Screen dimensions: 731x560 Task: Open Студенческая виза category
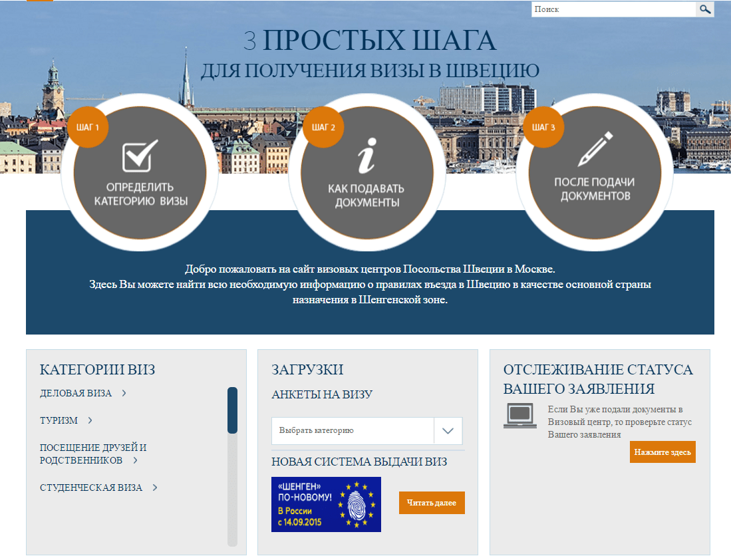tap(91, 488)
